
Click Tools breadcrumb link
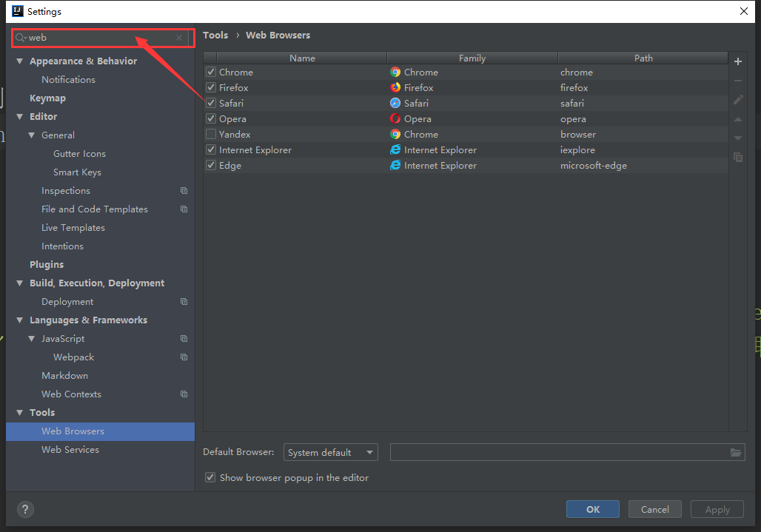point(215,36)
